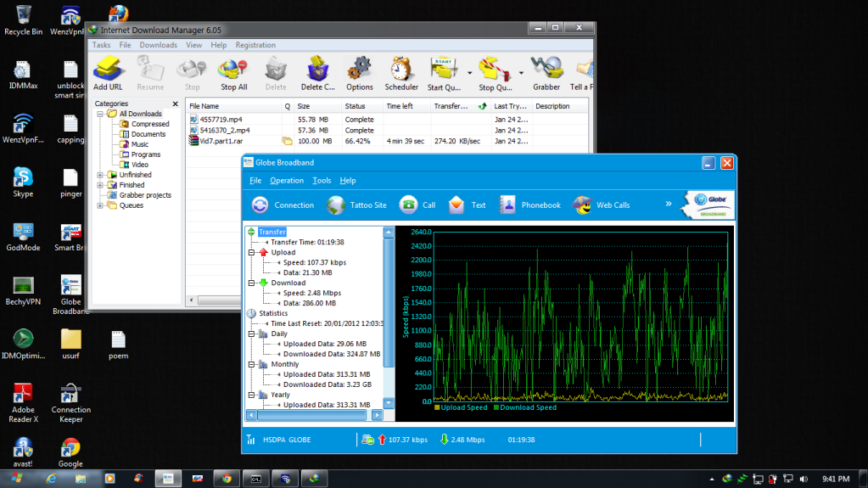Image resolution: width=868 pixels, height=488 pixels.
Task: Collapse the Monthly statistics node
Action: click(x=251, y=364)
